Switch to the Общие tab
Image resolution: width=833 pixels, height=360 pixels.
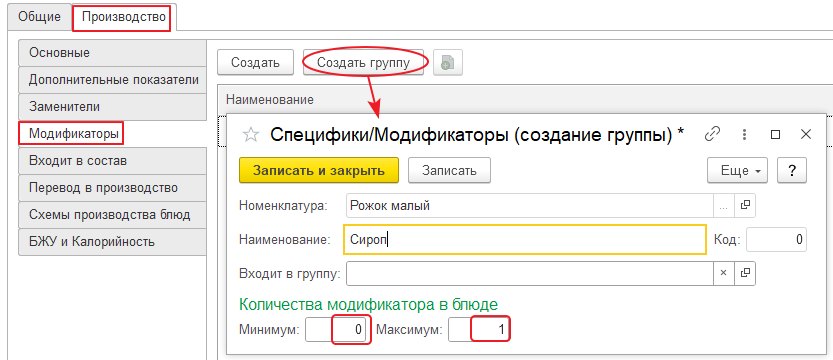tap(39, 17)
